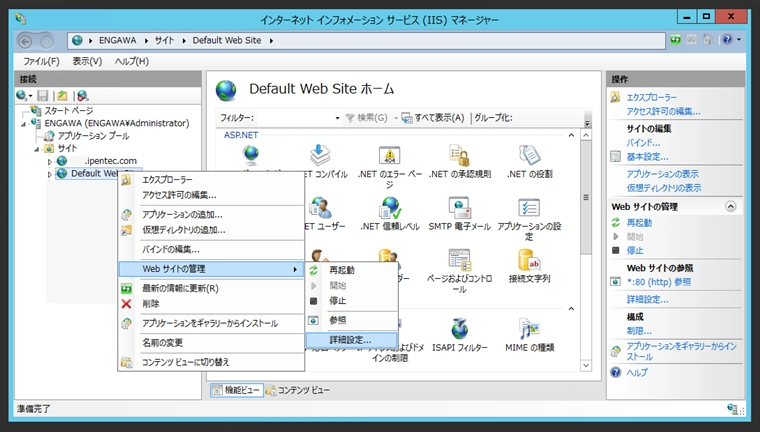Collapse the ASP.NET group section
This screenshot has width=760, height=432.
571,135
